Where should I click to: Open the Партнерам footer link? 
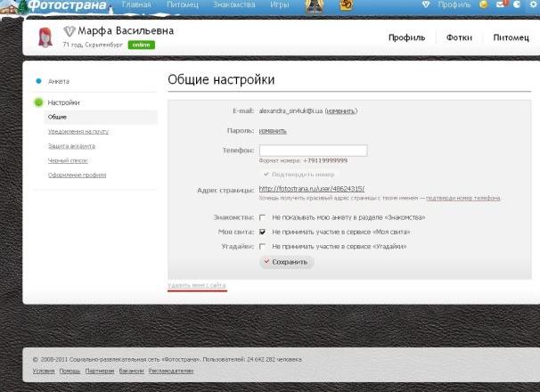(x=100, y=371)
